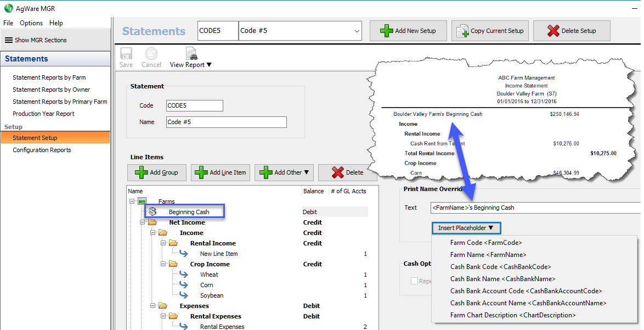
Task: Click the Delete Setup button
Action: coord(571,31)
